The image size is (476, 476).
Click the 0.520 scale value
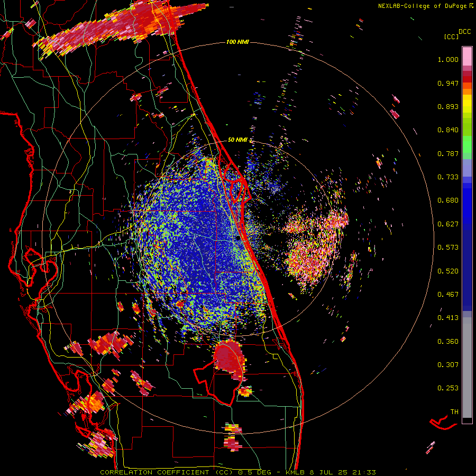click(x=448, y=271)
